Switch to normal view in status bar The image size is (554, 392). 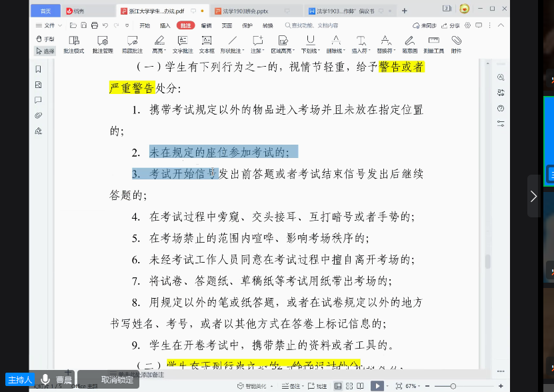[x=338, y=386]
